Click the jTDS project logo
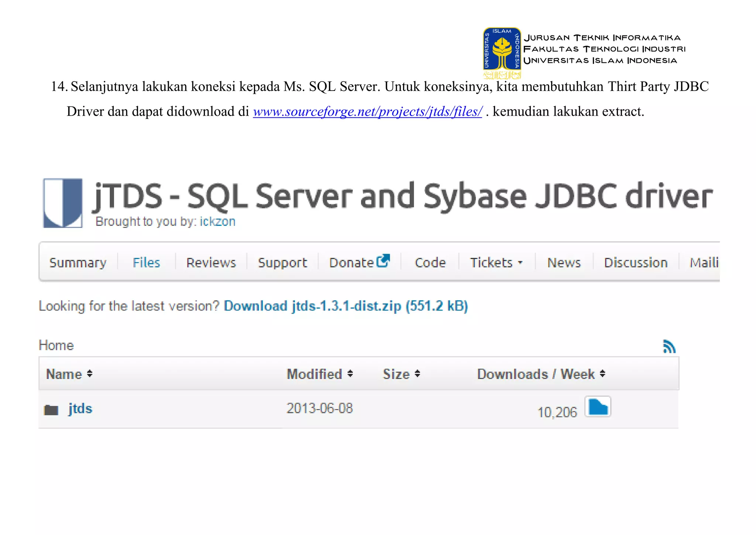Viewport: 756px width, 535px height. [63, 203]
